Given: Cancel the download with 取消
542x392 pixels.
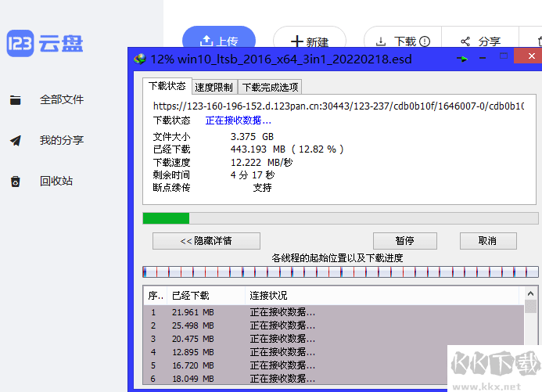Looking at the screenshot, I should 487,241.
